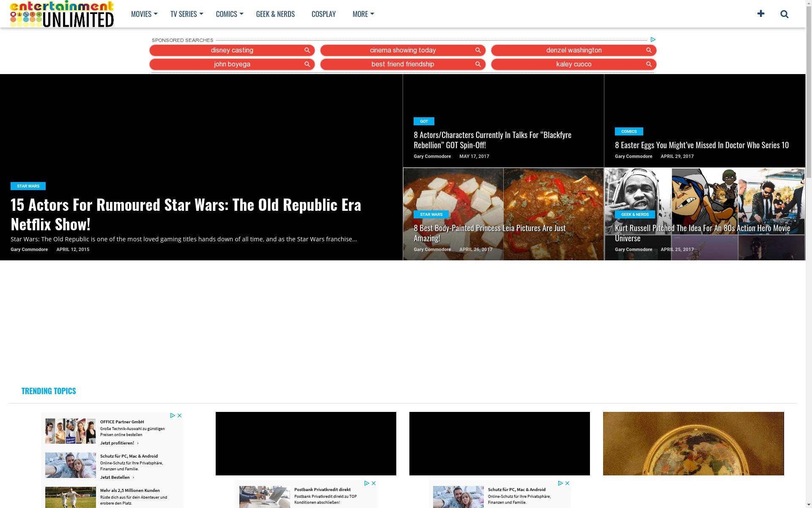The height and width of the screenshot is (508, 812).
Task: Select the 'disney casting' sponsored search
Action: coord(232,50)
